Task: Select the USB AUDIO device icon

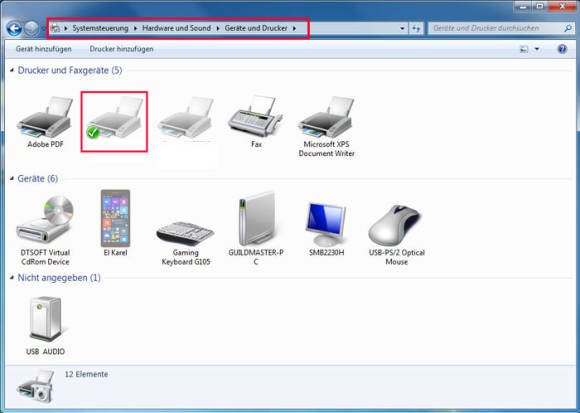Action: 45,325
